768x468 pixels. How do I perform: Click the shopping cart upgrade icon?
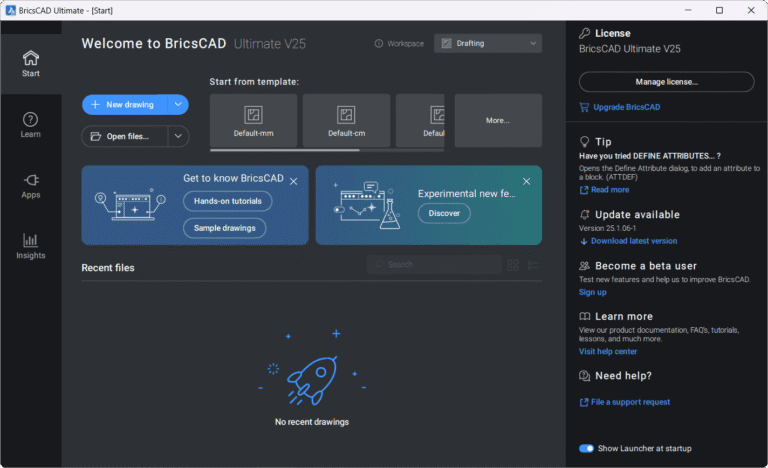click(x=584, y=107)
